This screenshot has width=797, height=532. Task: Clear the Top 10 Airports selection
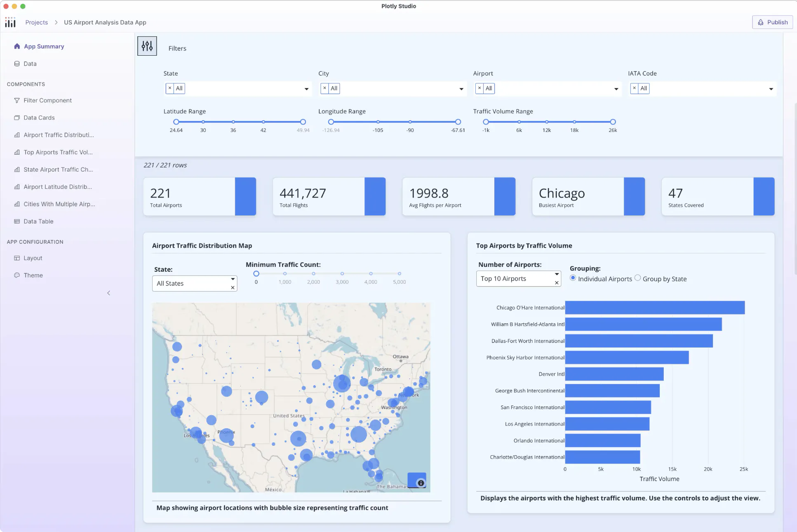[557, 283]
